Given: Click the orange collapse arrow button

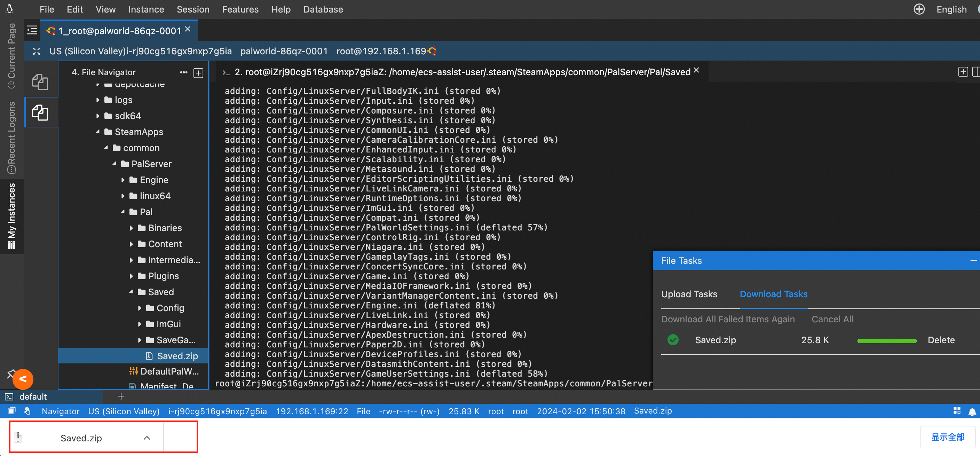Looking at the screenshot, I should tap(23, 379).
